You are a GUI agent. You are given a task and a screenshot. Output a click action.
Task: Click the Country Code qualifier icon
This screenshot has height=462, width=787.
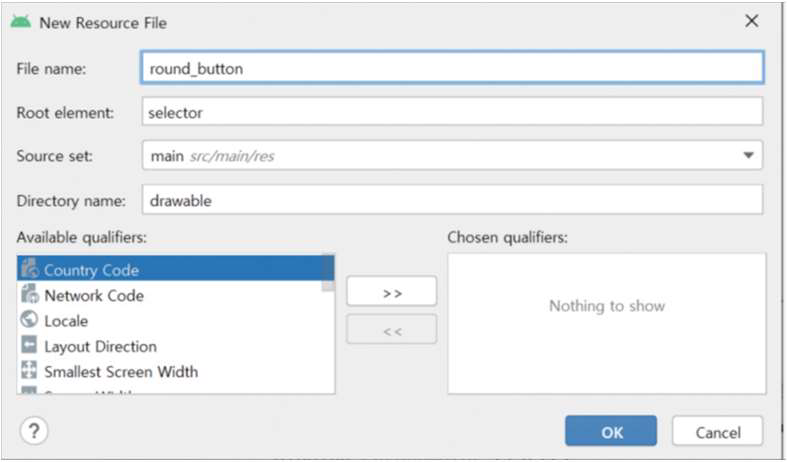coord(30,269)
